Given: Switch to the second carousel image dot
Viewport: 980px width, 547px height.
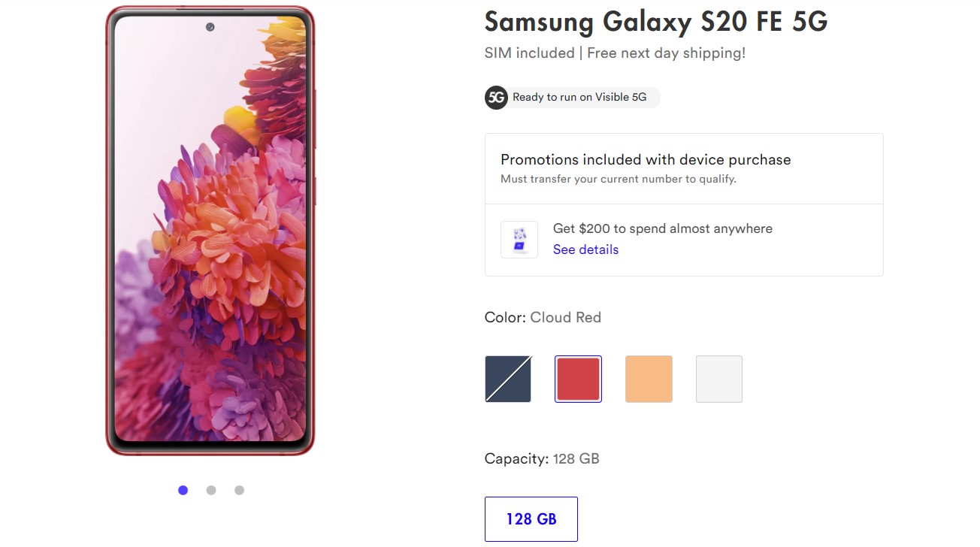Looking at the screenshot, I should (211, 490).
